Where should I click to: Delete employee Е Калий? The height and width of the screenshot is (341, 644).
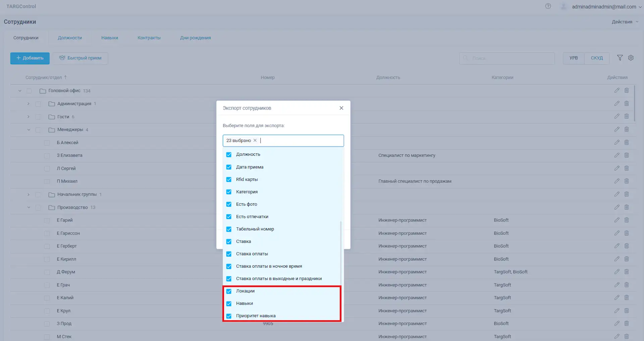pos(627,297)
